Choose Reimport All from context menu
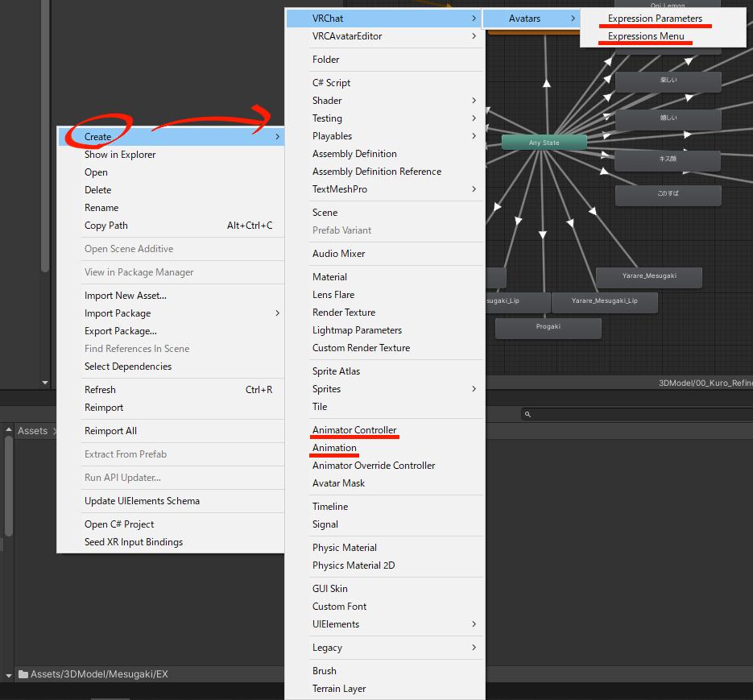The height and width of the screenshot is (700, 753). coord(110,431)
